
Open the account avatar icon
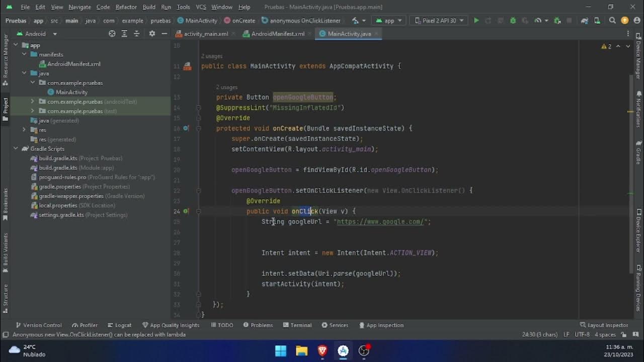pyautogui.click(x=636, y=21)
